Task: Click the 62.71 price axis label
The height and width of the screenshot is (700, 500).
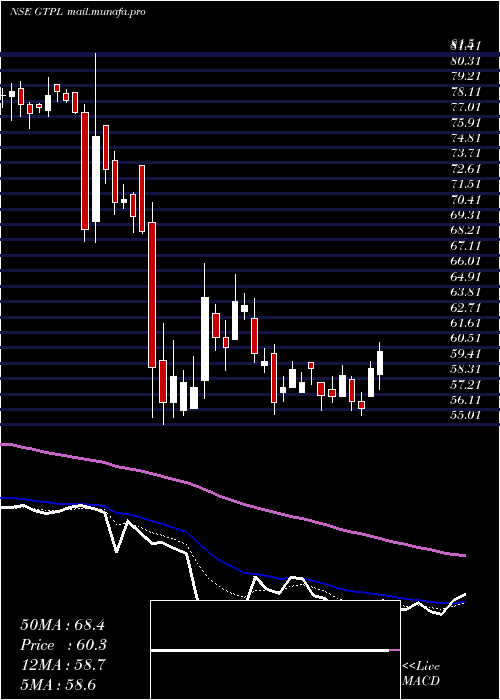Action: click(466, 308)
